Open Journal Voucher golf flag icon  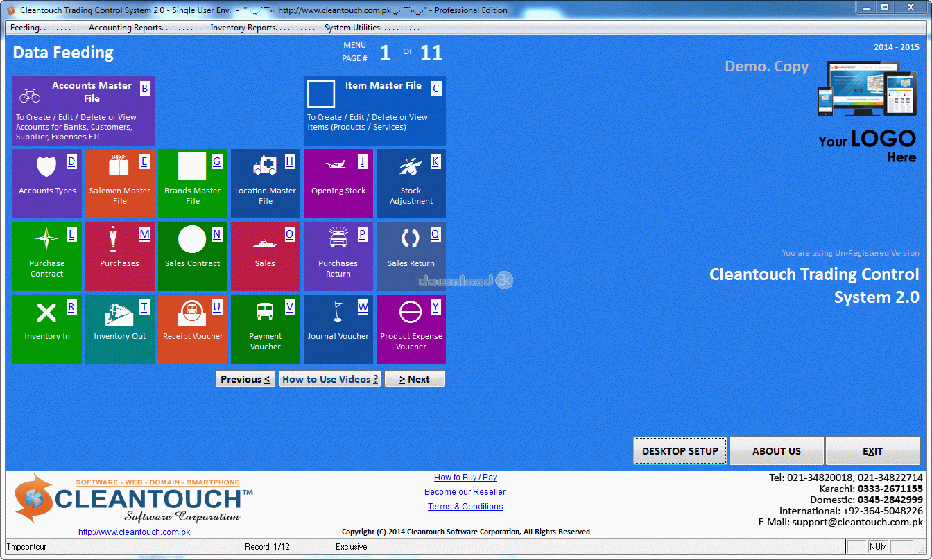[338, 311]
